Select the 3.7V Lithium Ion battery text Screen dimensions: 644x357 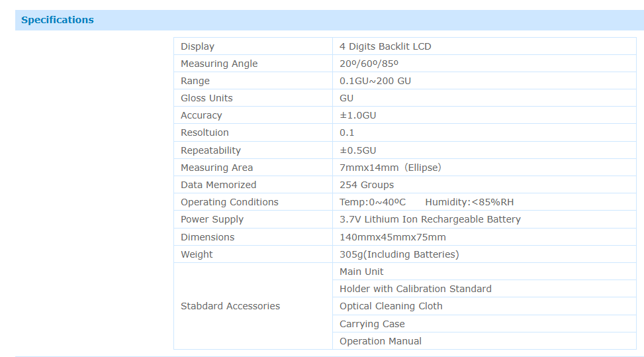coord(430,219)
